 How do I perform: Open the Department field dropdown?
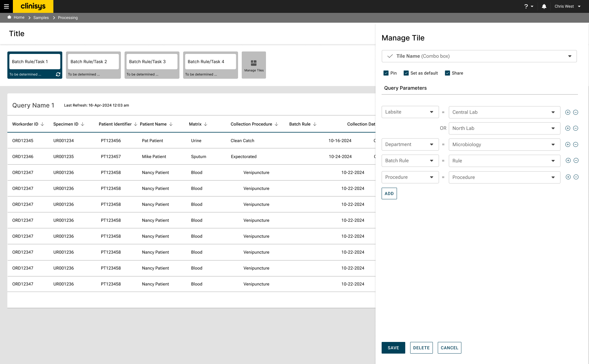tap(410, 145)
